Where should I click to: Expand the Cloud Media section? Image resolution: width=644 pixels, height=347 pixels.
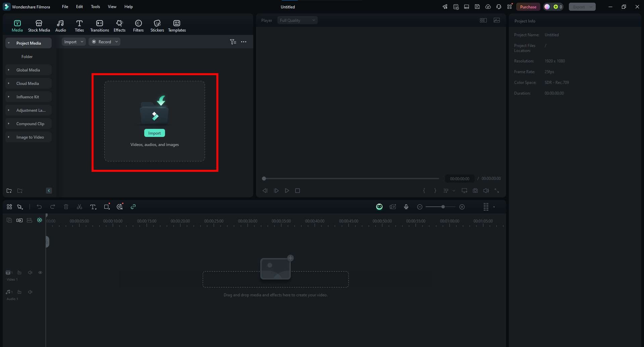[9, 84]
